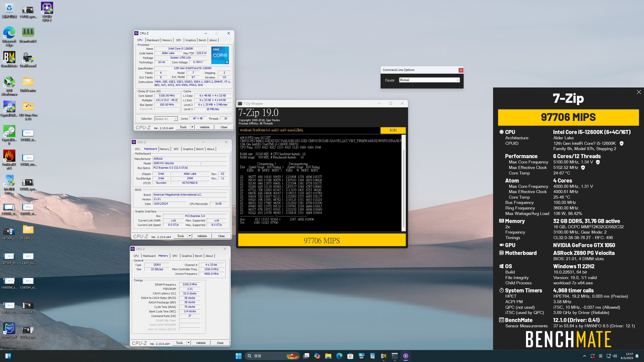The image size is (644, 362).
Task: Open the DiskGenius folder on desktop
Action: (x=28, y=84)
